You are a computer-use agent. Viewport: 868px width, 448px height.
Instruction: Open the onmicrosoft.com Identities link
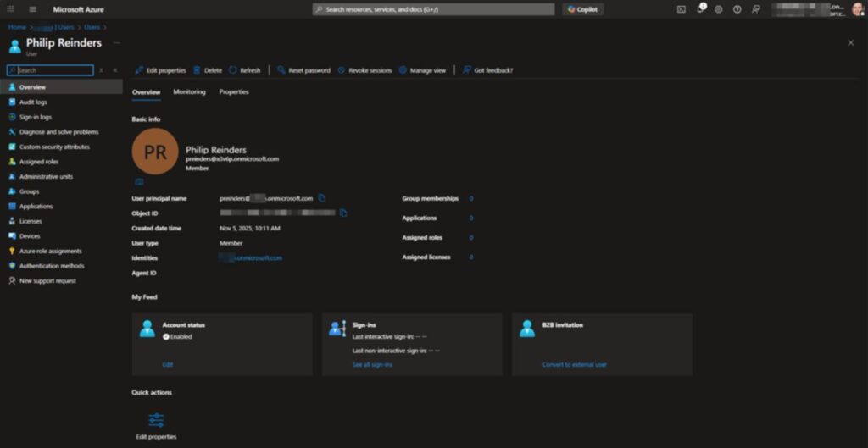251,257
